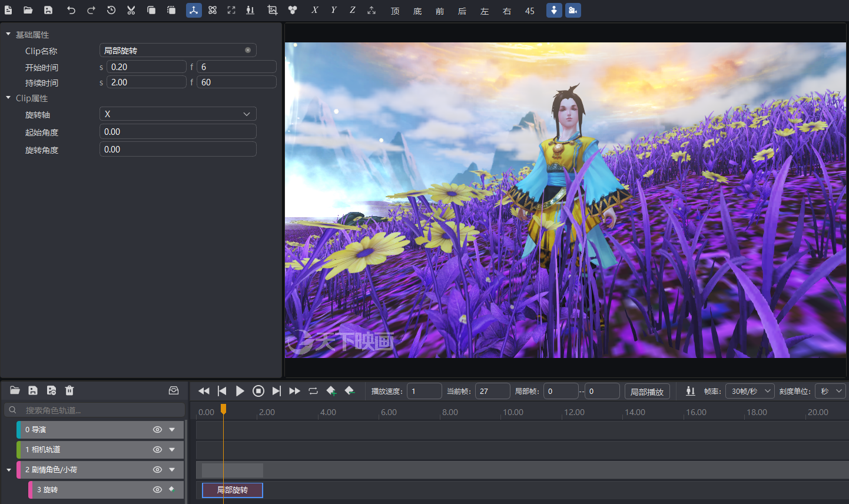The image size is (849, 504).
Task: Toggle visibility of 0 导演 track
Action: pyautogui.click(x=157, y=430)
